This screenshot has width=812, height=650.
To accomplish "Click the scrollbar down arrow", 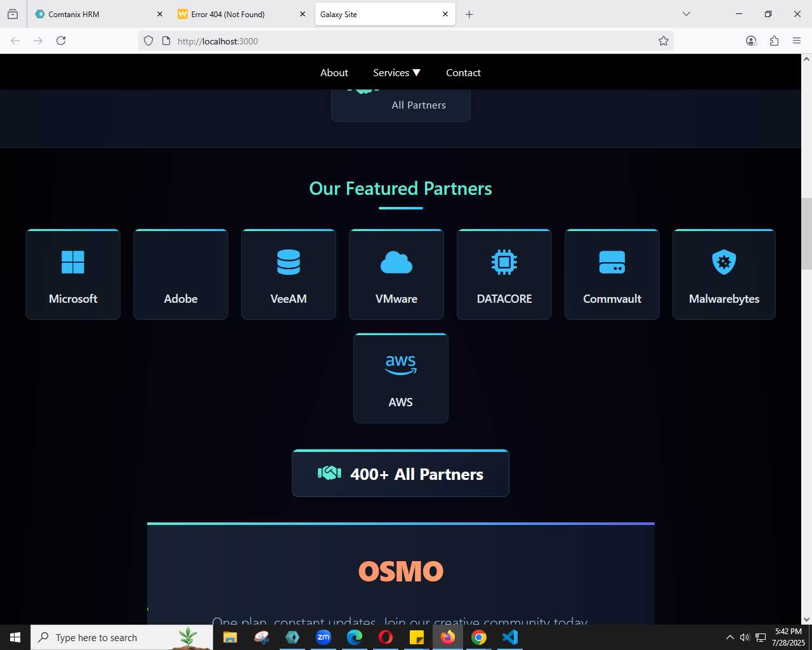I will pyautogui.click(x=806, y=620).
